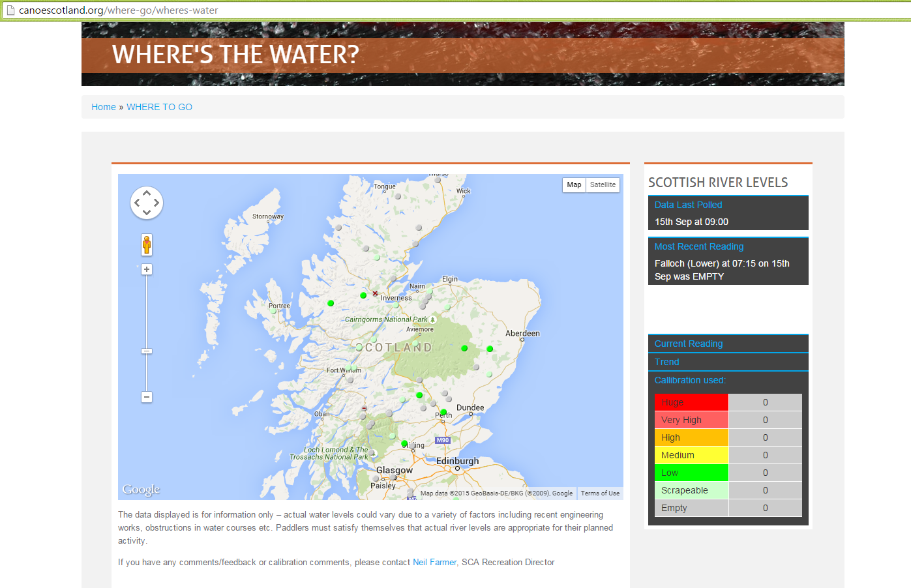911x588 pixels.
Task: Open the Google logo on the map
Action: [141, 490]
